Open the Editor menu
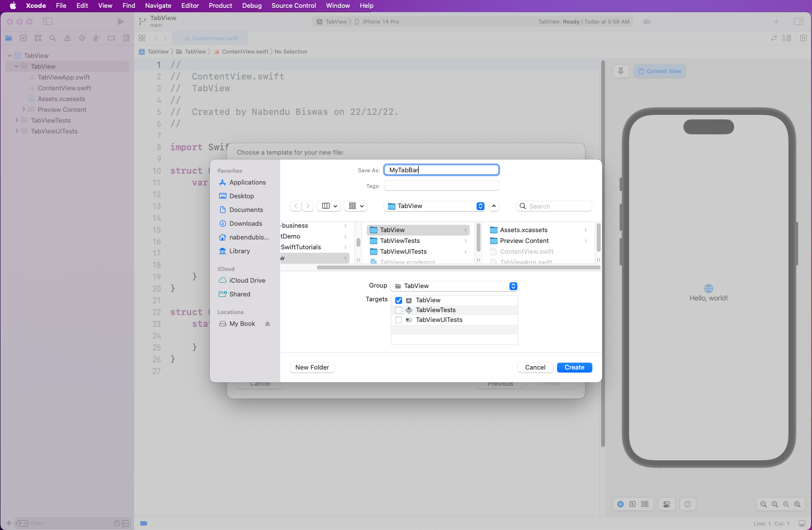 click(x=190, y=6)
